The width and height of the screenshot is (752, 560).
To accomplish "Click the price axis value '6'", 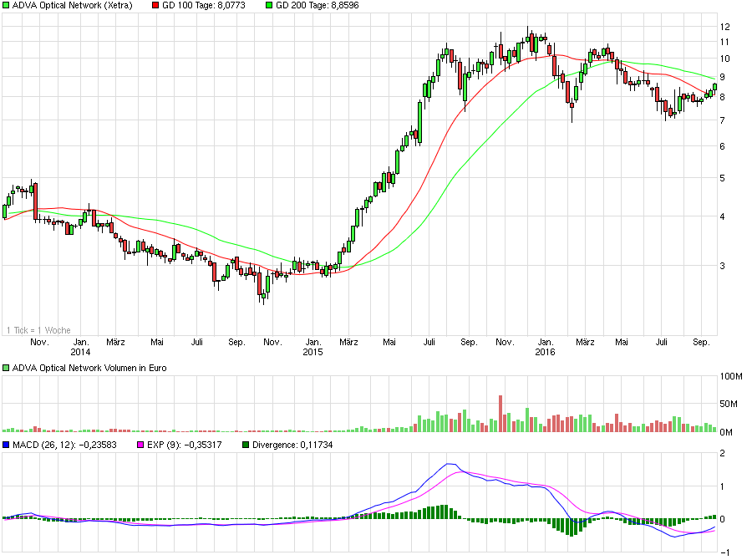I will (722, 146).
